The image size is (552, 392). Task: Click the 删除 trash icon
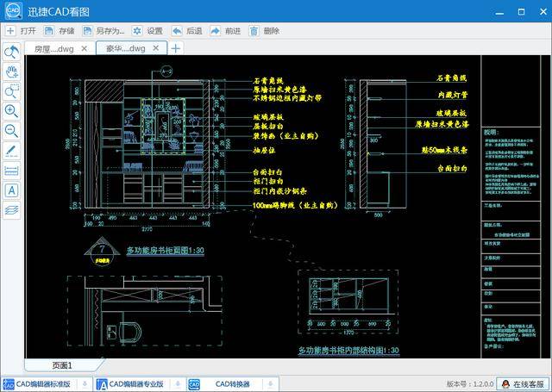pyautogui.click(x=254, y=31)
